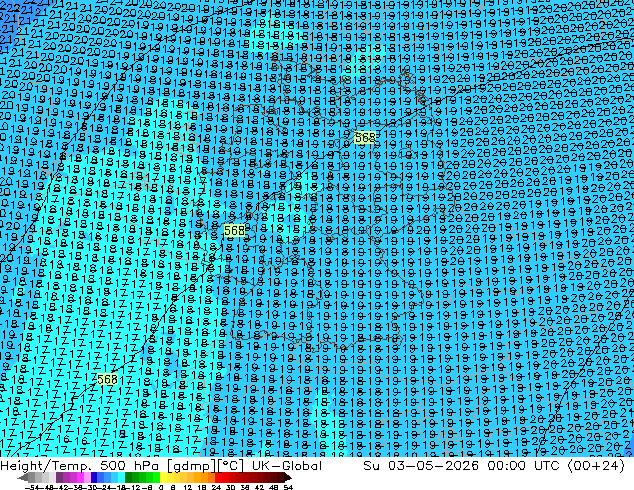Click the '(00+24)' forecast offset text
Viewport: 634px width, 490px height.
click(596, 466)
